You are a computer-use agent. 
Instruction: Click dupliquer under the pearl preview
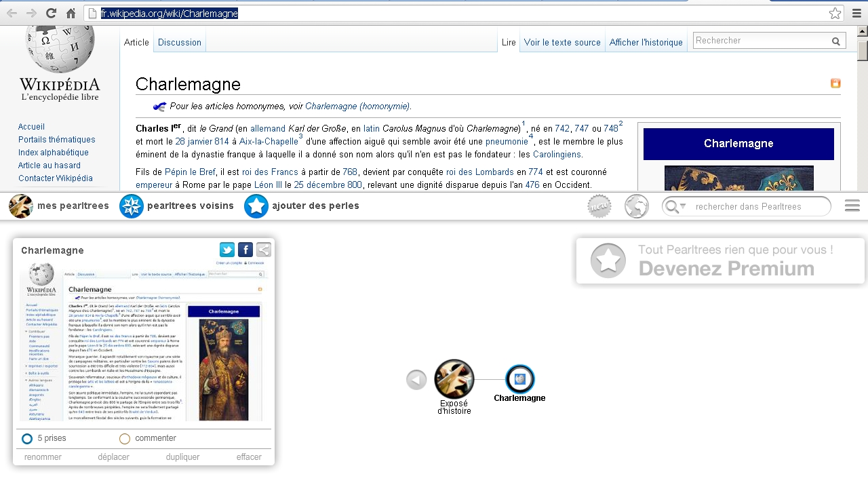[183, 457]
